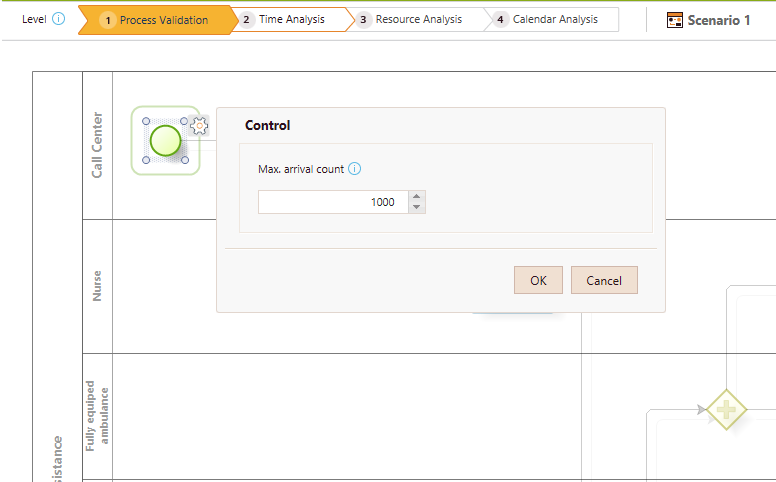Select the Nurse lane label
The height and width of the screenshot is (482, 776).
97,286
